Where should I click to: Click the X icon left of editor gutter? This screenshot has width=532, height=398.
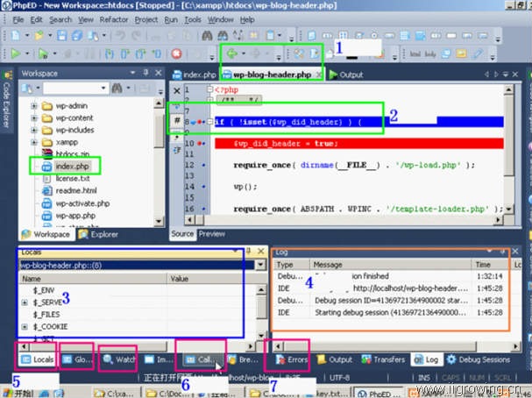(177, 90)
